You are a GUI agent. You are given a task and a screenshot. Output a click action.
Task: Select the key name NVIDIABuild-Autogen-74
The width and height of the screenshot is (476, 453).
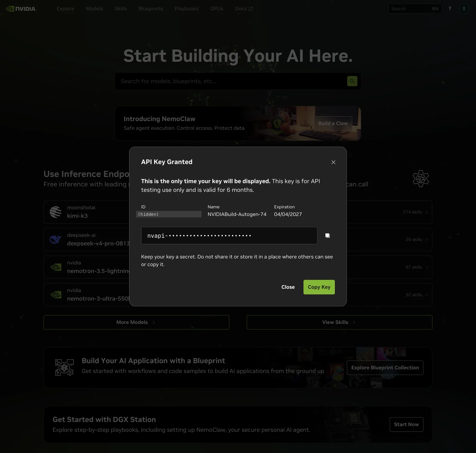pyautogui.click(x=237, y=214)
